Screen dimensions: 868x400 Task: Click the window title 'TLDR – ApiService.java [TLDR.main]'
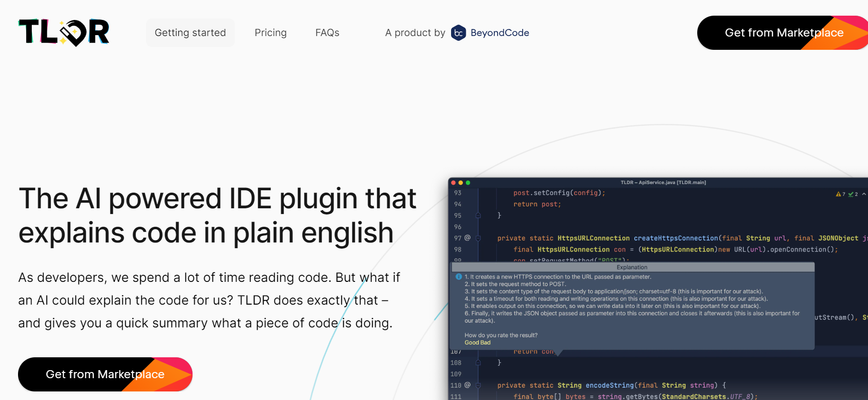663,183
